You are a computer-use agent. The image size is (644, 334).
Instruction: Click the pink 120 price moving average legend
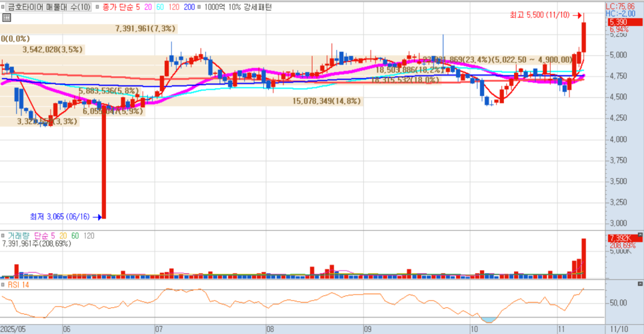click(174, 7)
